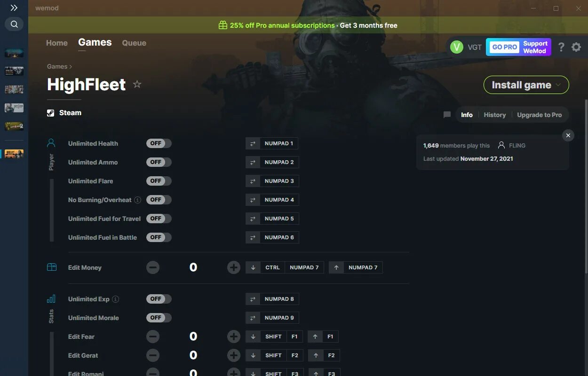
Task: Turn on Unlimited Morale toggle
Action: pyautogui.click(x=159, y=318)
